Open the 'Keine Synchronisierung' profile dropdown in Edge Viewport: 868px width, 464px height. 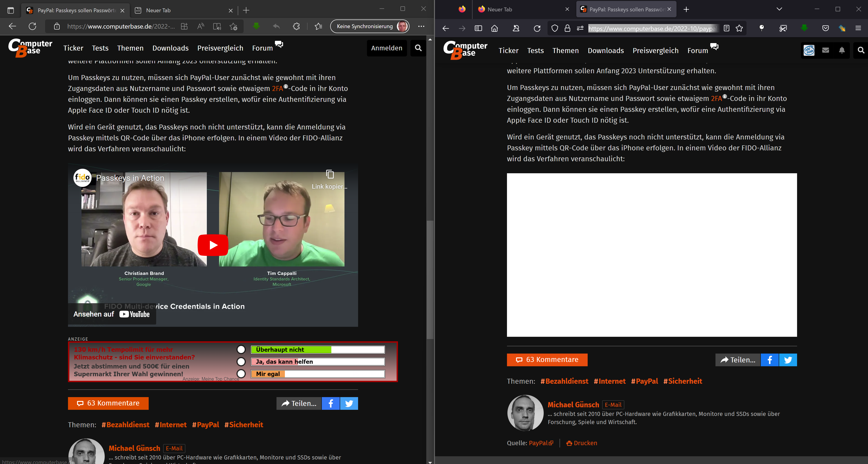coord(370,26)
